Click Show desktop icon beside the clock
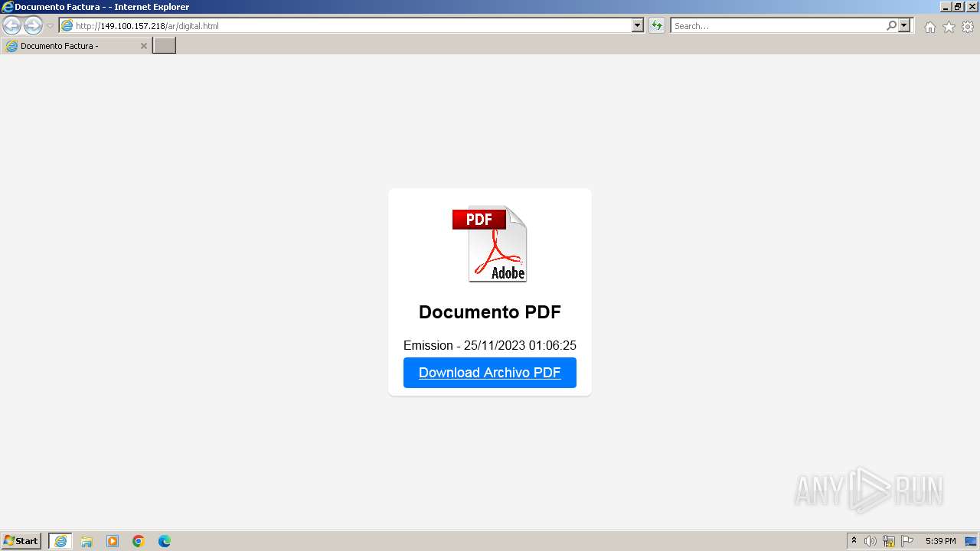Screen dimensions: 980x551 971,541
